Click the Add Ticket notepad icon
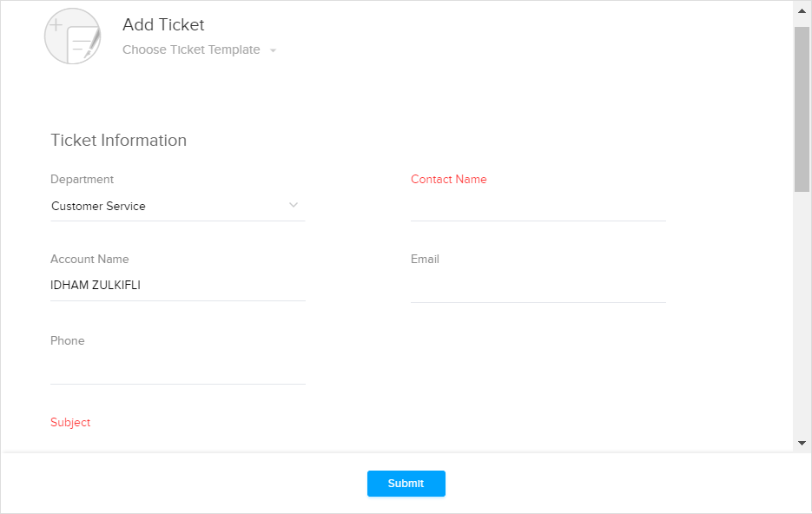The image size is (812, 514). click(73, 36)
